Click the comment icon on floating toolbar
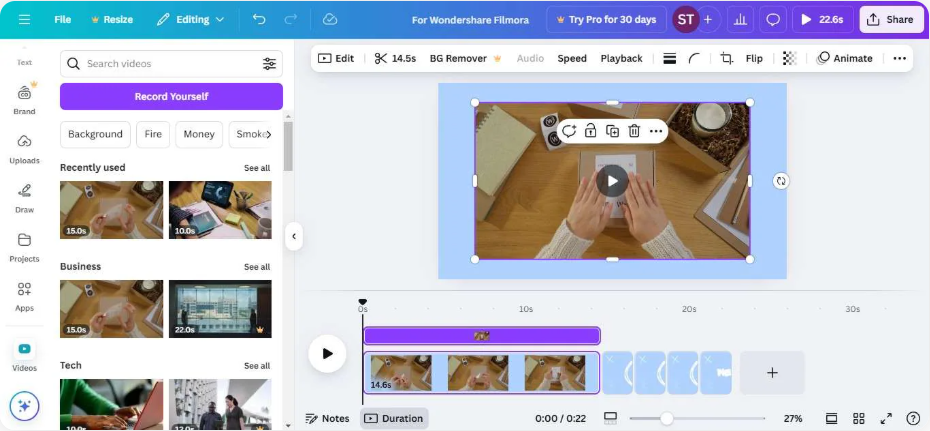This screenshot has height=431, width=930. pyautogui.click(x=569, y=131)
